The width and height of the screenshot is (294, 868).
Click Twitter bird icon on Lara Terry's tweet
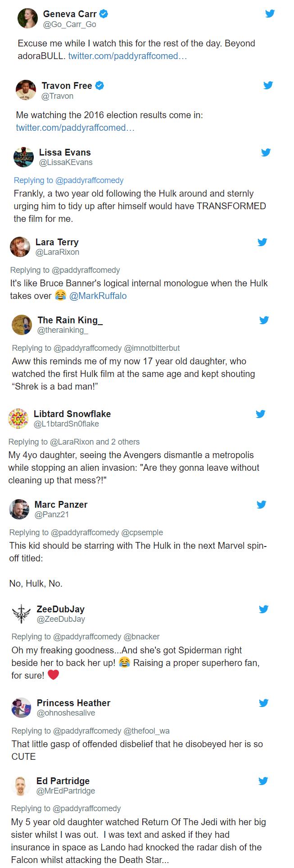coord(262,242)
